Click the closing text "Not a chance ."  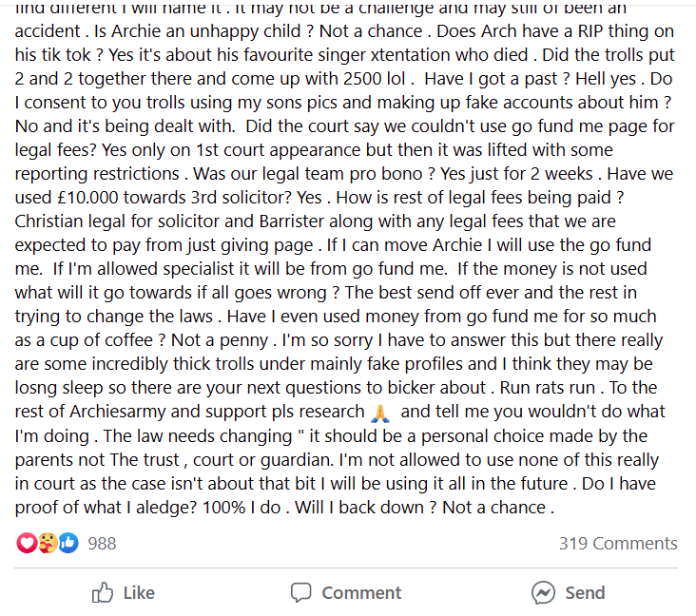[498, 508]
